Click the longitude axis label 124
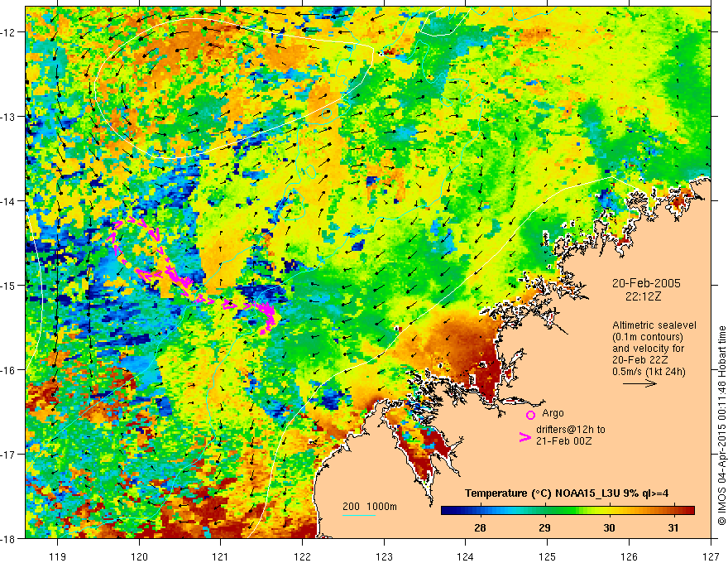This screenshot has height=563, width=728. point(466,556)
